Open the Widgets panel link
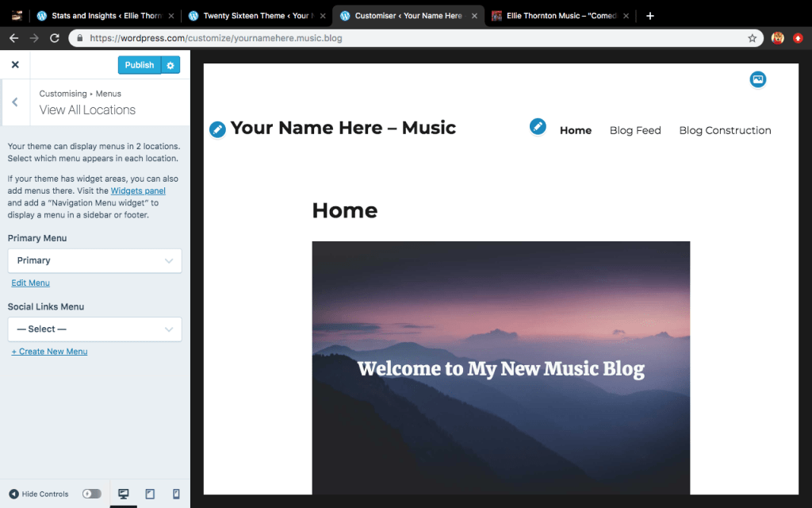This screenshot has height=508, width=812. (138, 191)
